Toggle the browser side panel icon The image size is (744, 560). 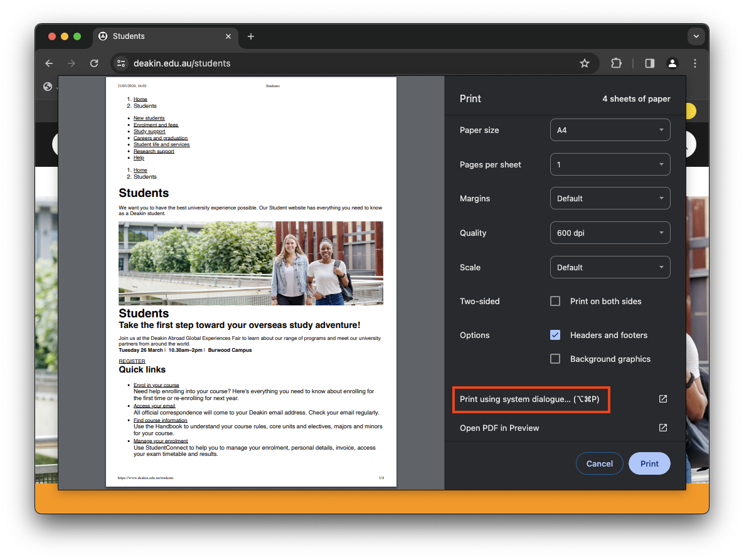click(x=650, y=63)
